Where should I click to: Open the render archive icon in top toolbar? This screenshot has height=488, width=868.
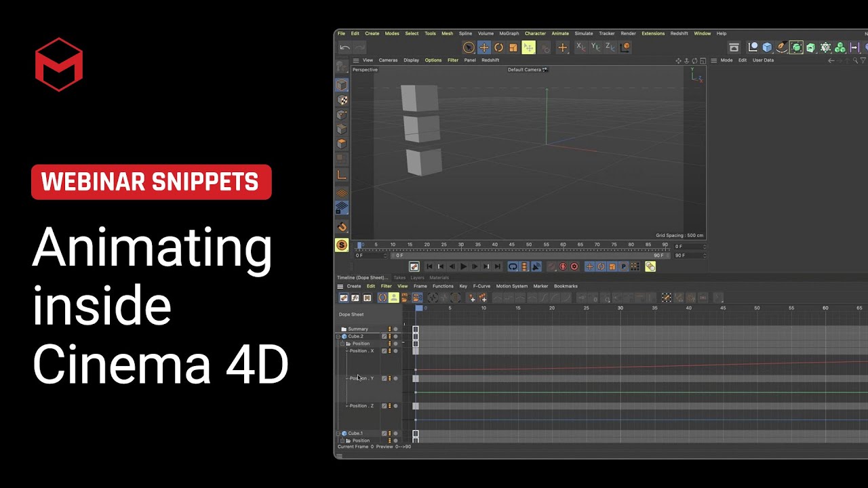pos(734,47)
